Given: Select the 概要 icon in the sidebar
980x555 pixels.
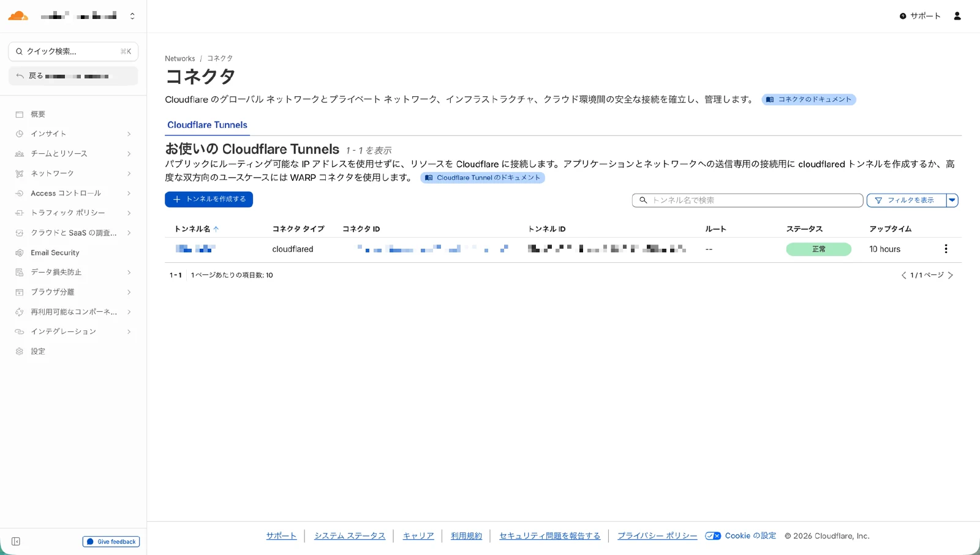Looking at the screenshot, I should (x=20, y=114).
